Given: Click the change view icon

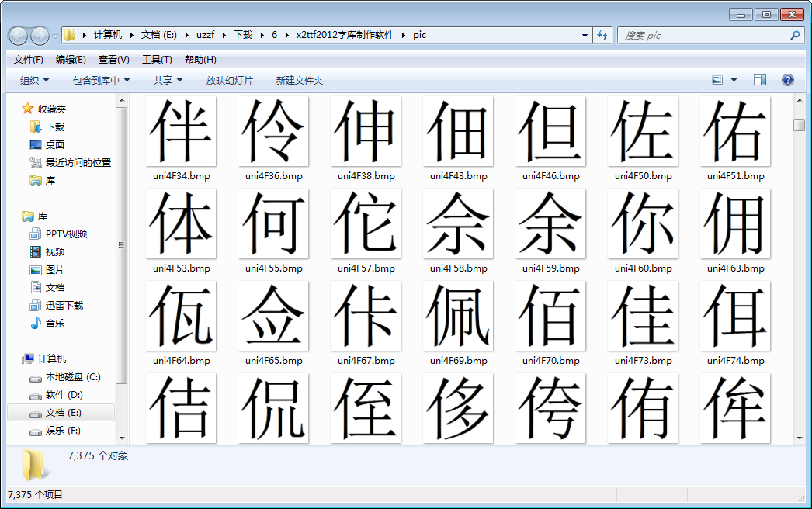Looking at the screenshot, I should coord(717,80).
